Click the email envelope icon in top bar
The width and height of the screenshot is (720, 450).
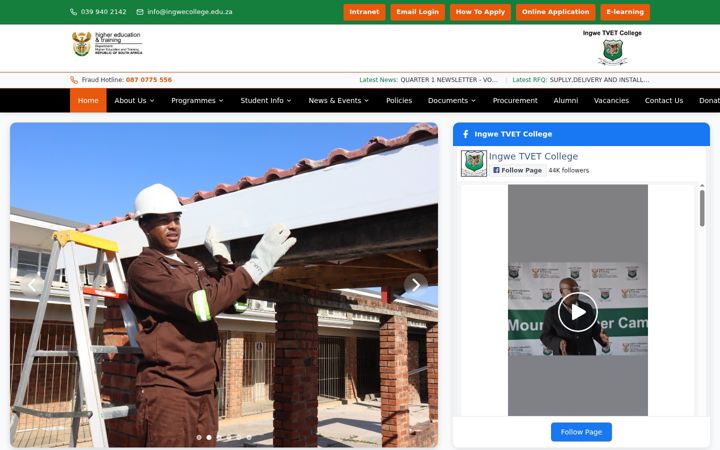click(x=140, y=12)
